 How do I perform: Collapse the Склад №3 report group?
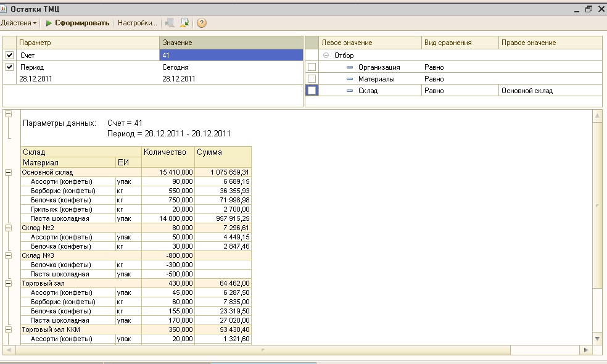pos(8,255)
